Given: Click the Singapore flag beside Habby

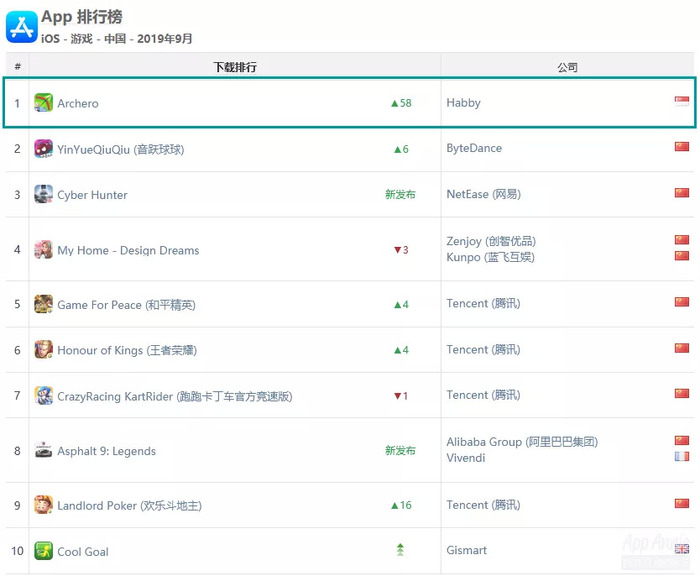Looking at the screenshot, I should tap(682, 101).
